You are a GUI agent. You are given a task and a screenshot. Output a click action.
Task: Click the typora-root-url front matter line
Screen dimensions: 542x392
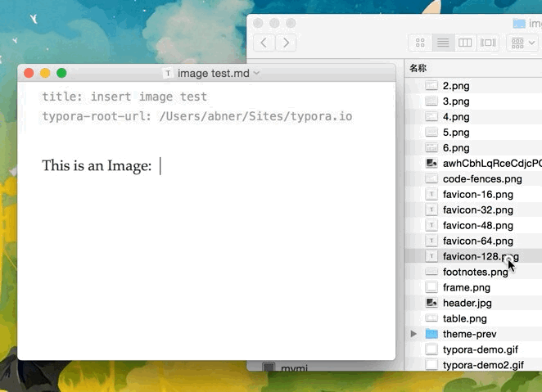pyautogui.click(x=197, y=117)
